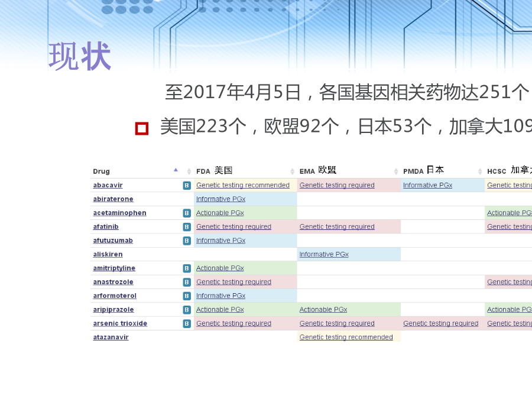Viewport: 532px width, 399px height.
Task: Open the anastrozole drug link
Action: point(113,282)
